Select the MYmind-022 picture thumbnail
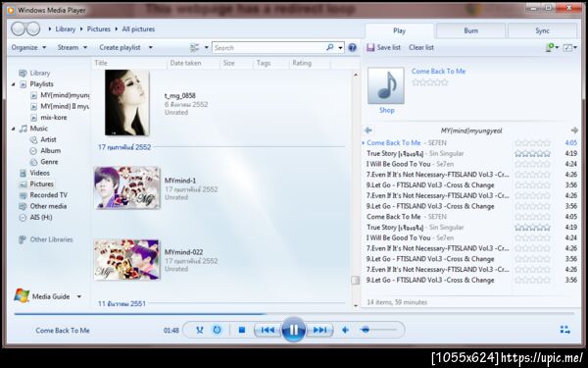 127,260
